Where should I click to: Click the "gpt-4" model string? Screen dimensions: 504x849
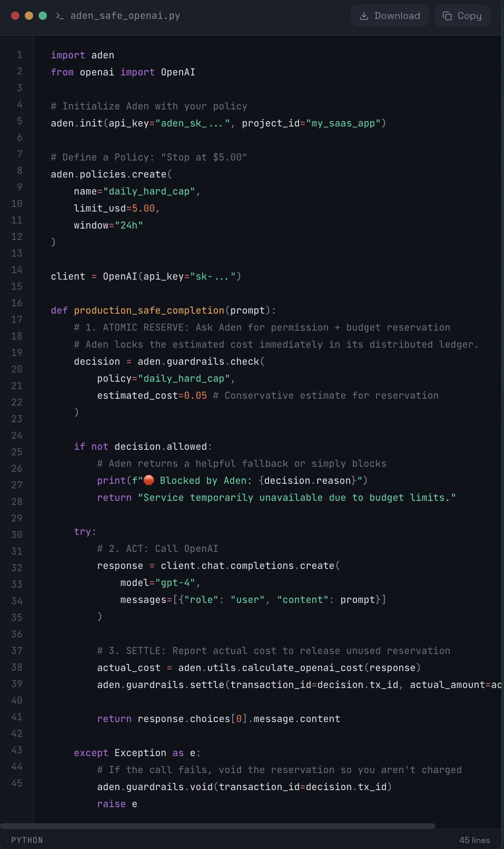click(175, 583)
